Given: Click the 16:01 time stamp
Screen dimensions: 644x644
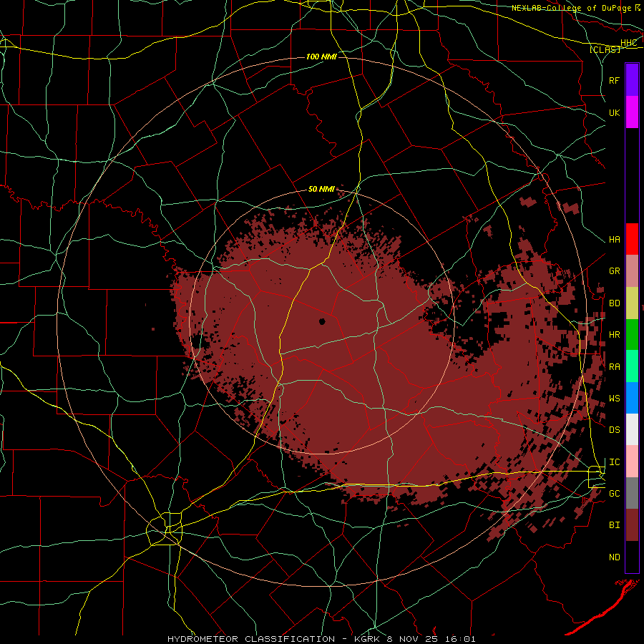Looking at the screenshot, I should coord(462,639).
